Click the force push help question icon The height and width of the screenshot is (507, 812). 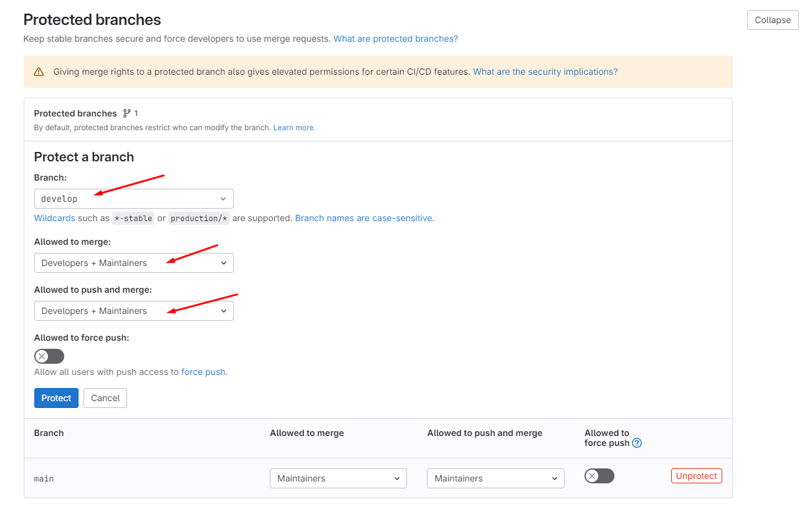coord(637,443)
